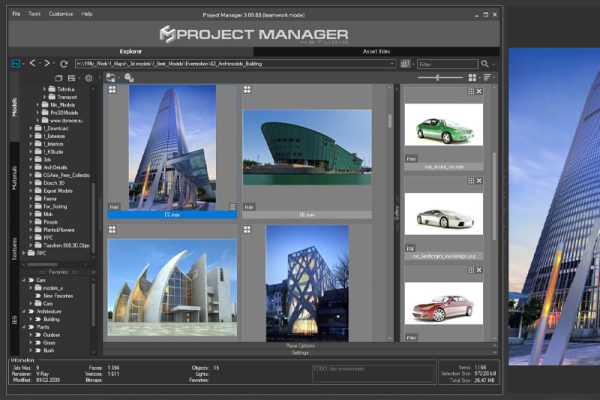Open the folder path dropdown arrow
This screenshot has height=400, width=600.
(392, 64)
